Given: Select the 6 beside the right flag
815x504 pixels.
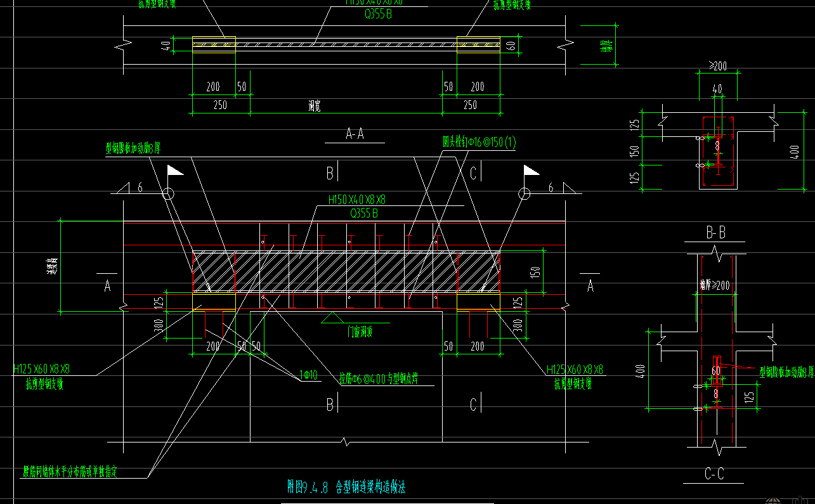Looking at the screenshot, I should pos(551,188).
